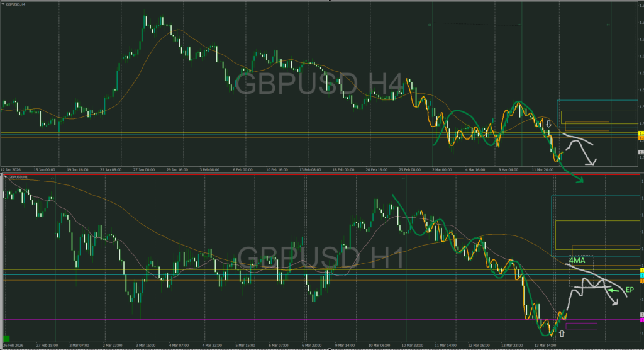644x350 pixels.
Task: Click the magenta price tag on H1 price axis
Action: (641, 320)
